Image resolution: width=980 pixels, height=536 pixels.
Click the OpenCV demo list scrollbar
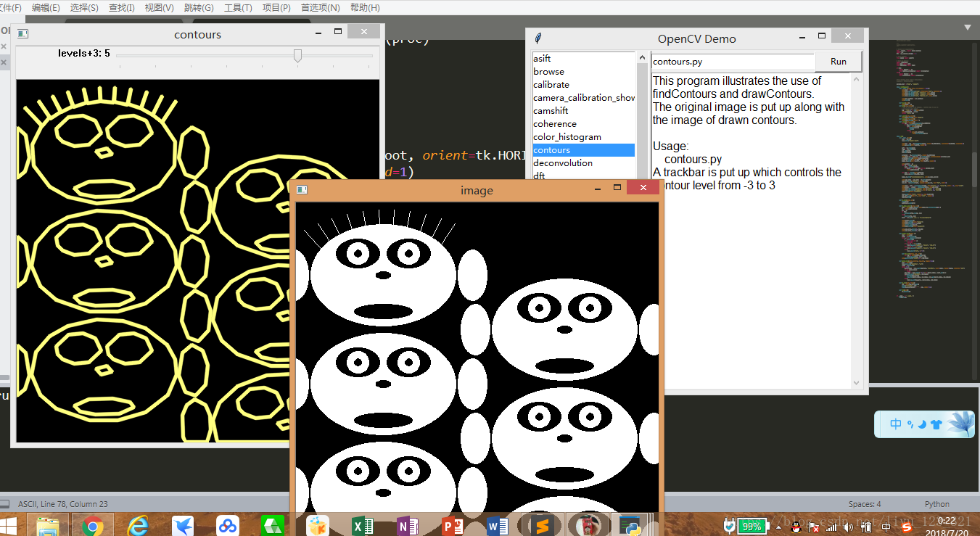(641, 120)
